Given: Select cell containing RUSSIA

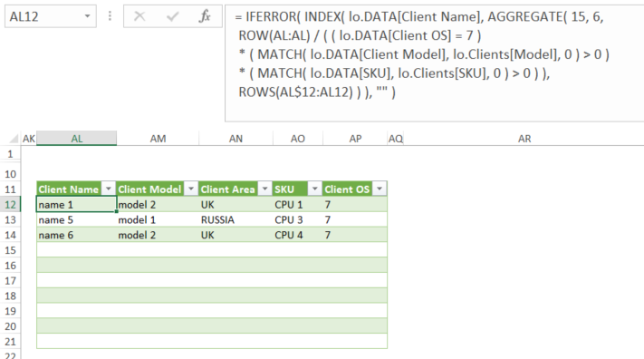Looking at the screenshot, I should tap(235, 220).
